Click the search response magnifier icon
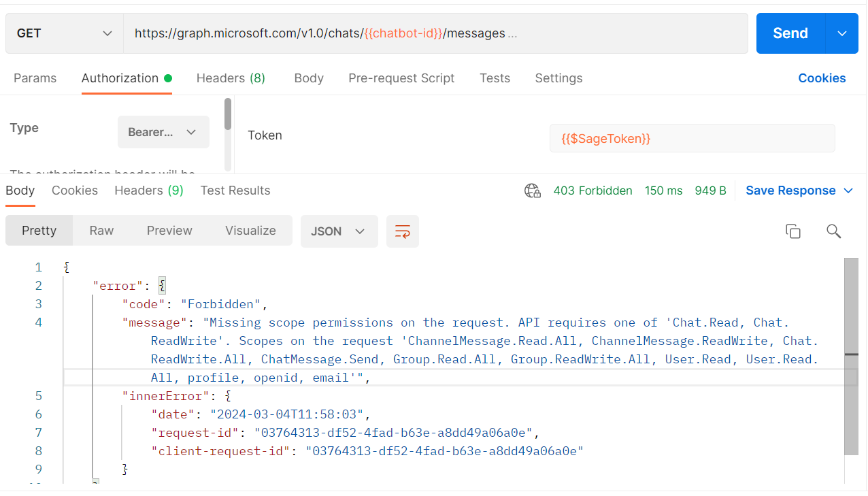The height and width of the screenshot is (496, 868). (x=834, y=231)
